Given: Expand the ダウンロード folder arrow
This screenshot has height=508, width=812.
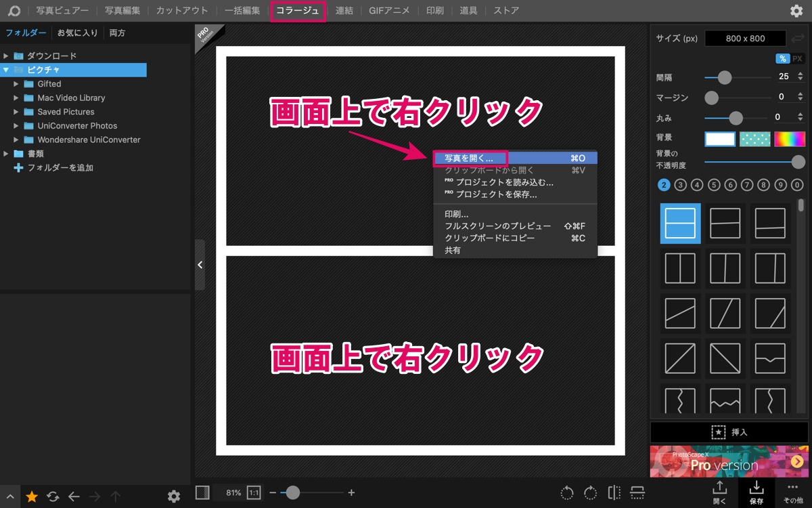Looking at the screenshot, I should 5,56.
